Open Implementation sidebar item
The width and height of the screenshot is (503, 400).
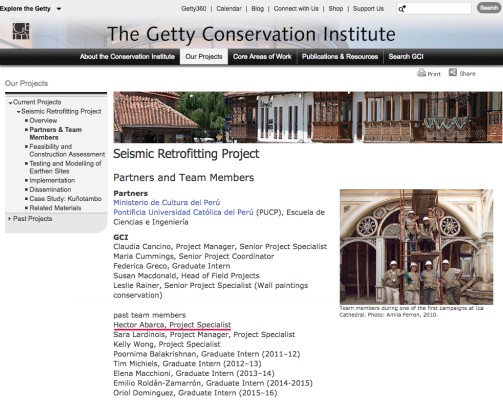[52, 180]
